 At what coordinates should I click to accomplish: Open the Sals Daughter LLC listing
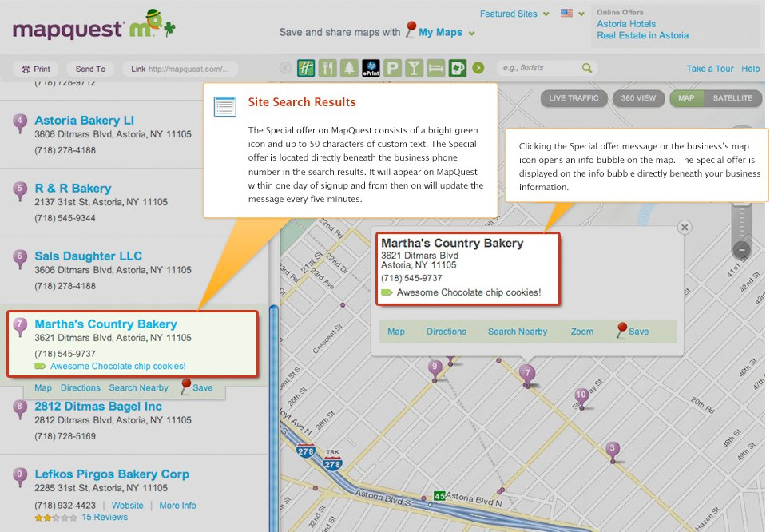pyautogui.click(x=89, y=256)
